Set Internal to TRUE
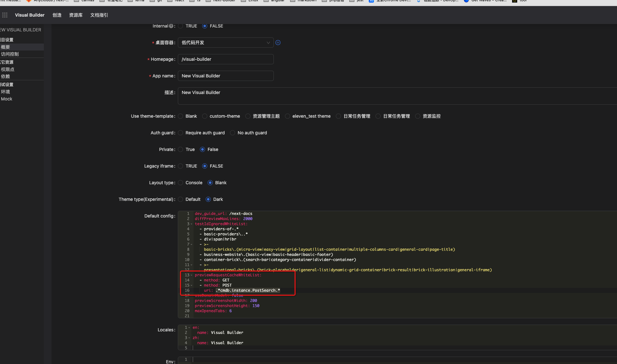Screen dimensions: 617x364 (x=181, y=26)
